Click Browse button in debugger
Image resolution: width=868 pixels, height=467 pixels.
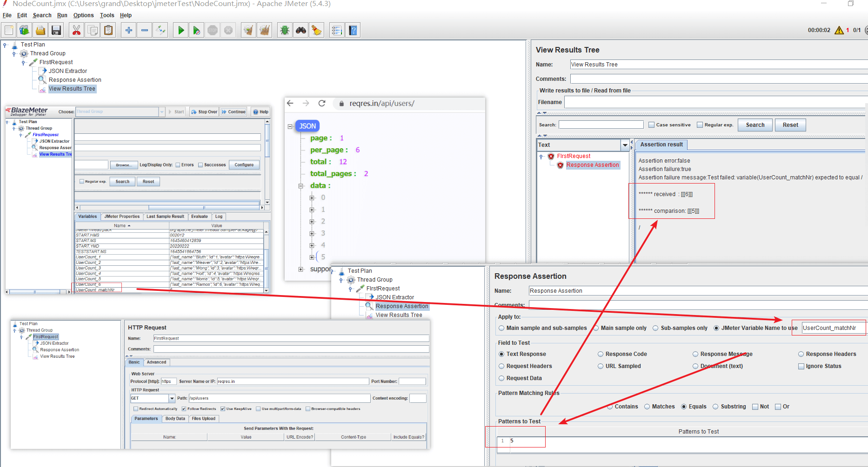pos(123,165)
